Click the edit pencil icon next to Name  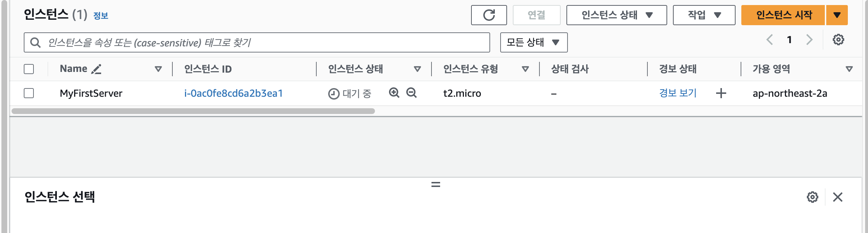point(96,69)
